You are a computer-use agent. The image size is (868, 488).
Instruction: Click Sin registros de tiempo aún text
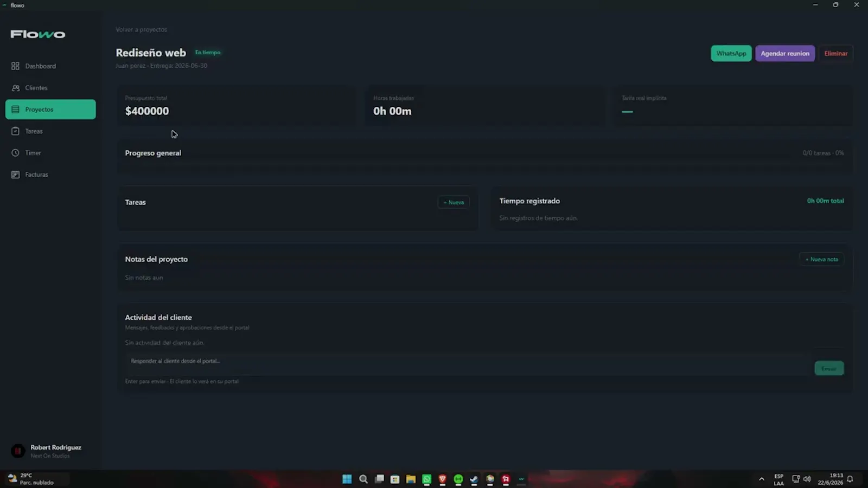538,218
